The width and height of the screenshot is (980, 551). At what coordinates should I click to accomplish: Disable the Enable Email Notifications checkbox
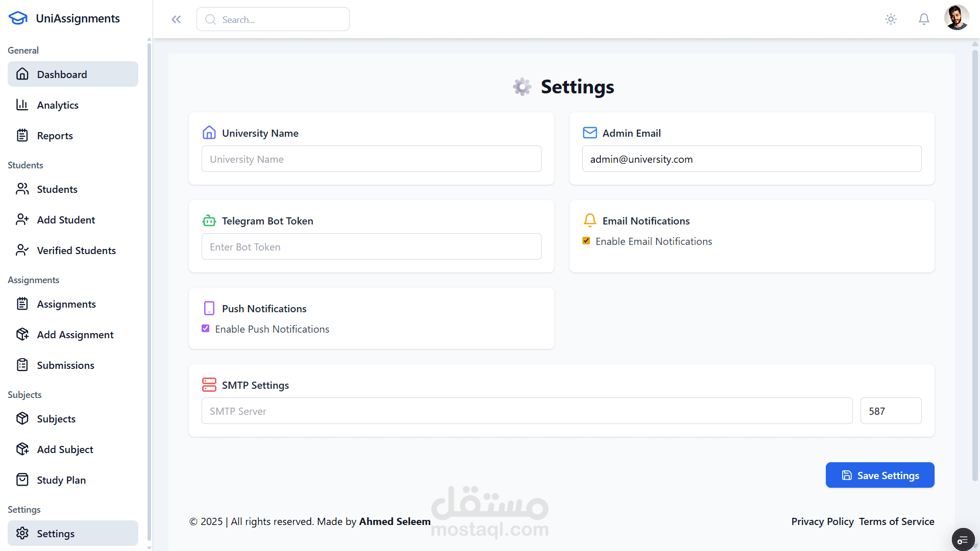[586, 241]
